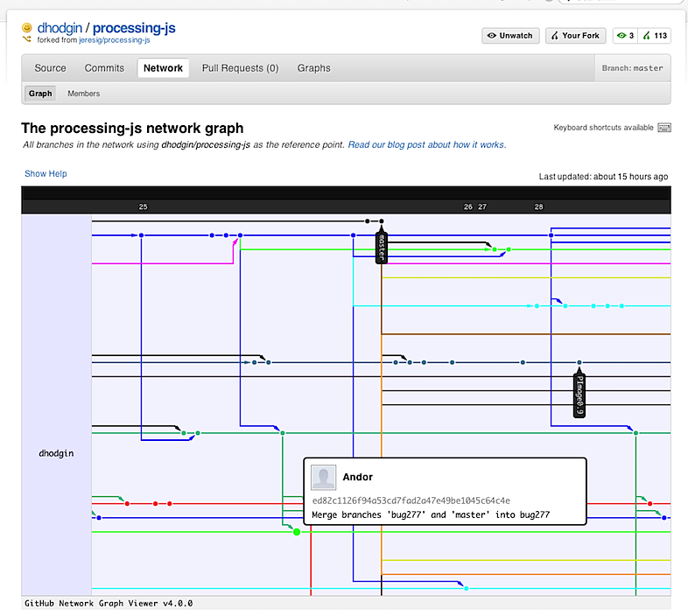
Task: Click the 'Merge branches bug277' commit message
Action: [x=431, y=514]
